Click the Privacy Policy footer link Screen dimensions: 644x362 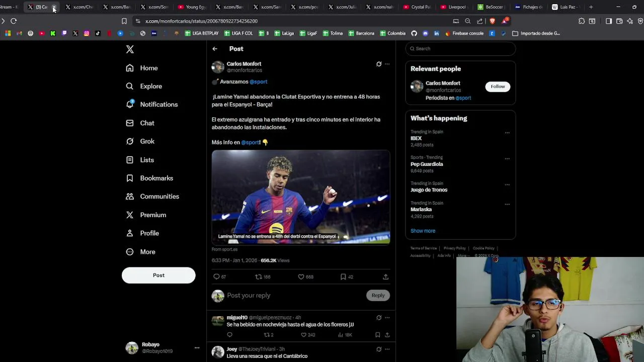[454, 248]
